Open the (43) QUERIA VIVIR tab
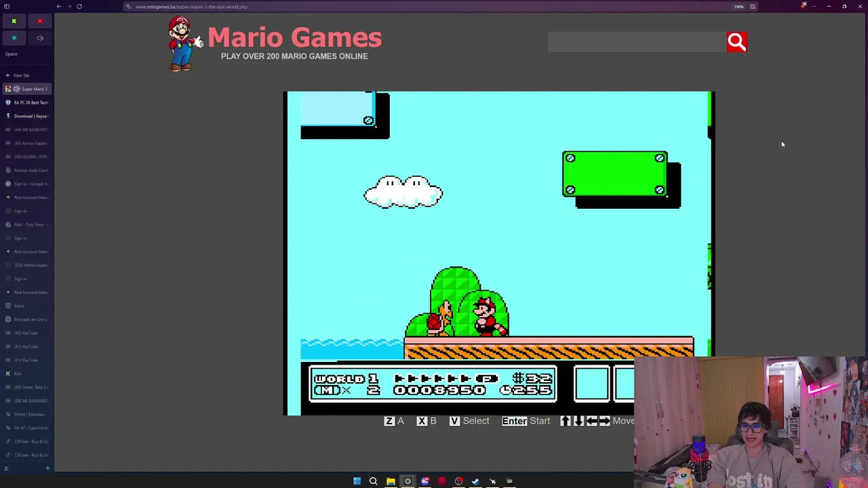 pyautogui.click(x=27, y=157)
